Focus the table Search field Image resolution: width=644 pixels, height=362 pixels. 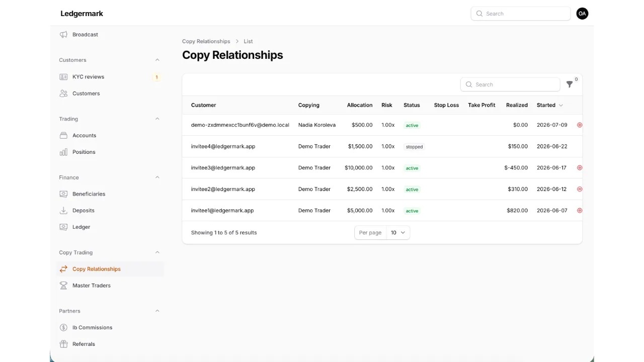click(510, 84)
